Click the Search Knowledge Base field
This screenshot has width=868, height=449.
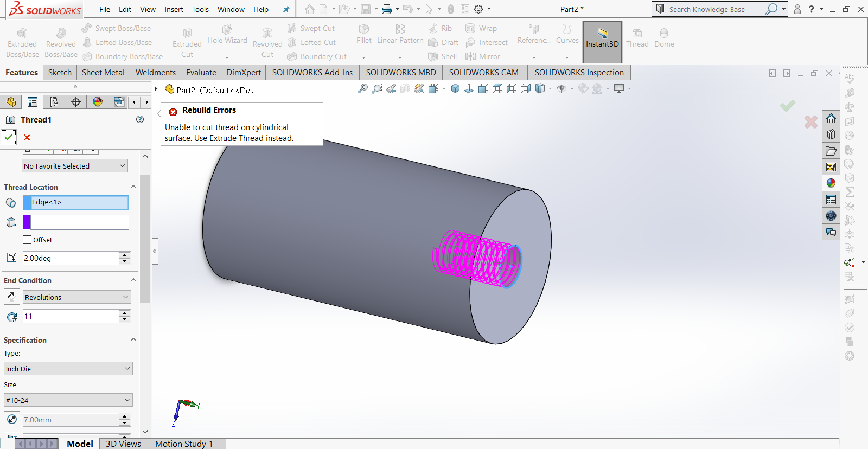click(x=715, y=9)
